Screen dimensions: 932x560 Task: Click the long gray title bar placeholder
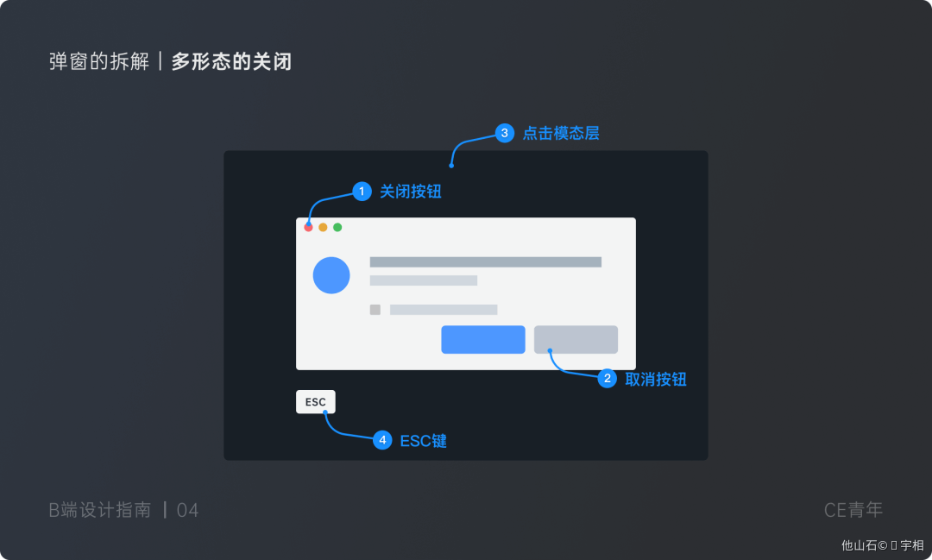(x=486, y=262)
